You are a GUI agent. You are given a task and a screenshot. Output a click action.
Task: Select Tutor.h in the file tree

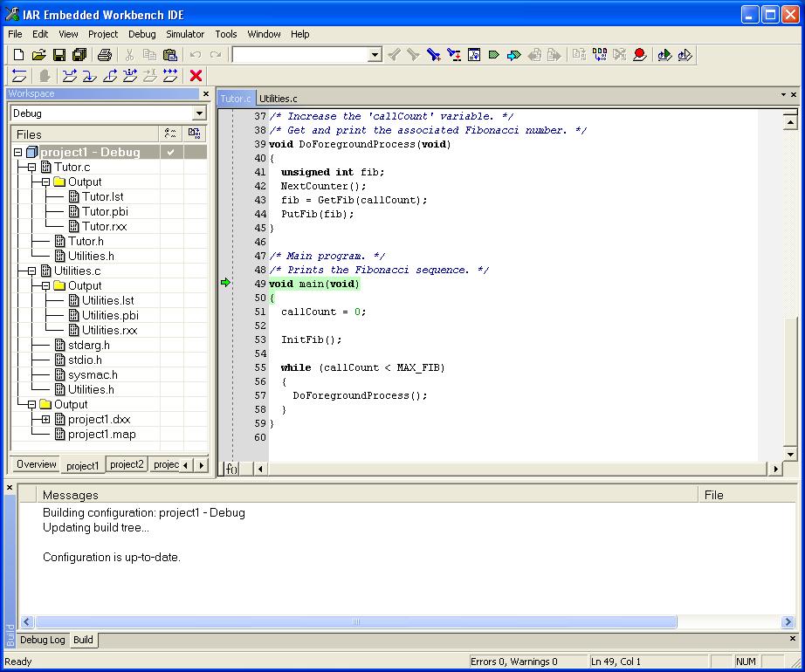86,242
